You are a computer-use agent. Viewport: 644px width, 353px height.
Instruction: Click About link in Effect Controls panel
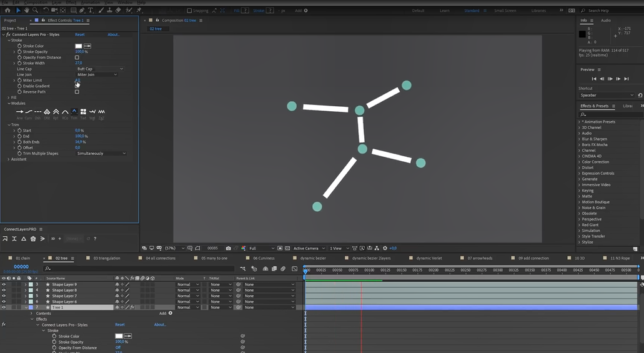[x=114, y=34]
